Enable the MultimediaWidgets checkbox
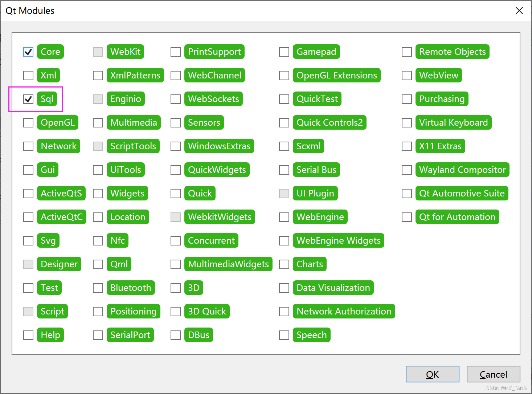 (176, 264)
